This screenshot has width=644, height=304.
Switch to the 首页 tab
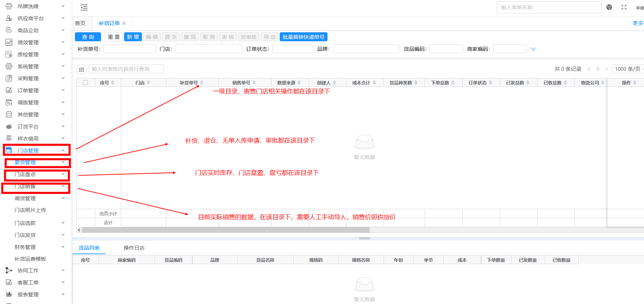pos(80,23)
